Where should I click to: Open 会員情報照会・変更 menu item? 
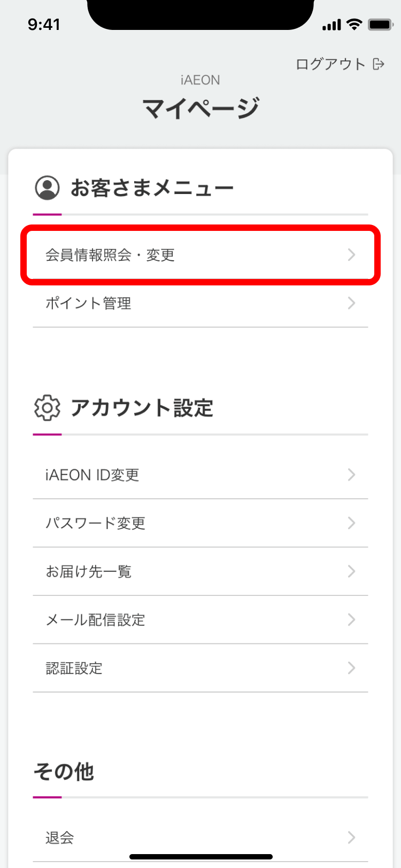click(200, 255)
